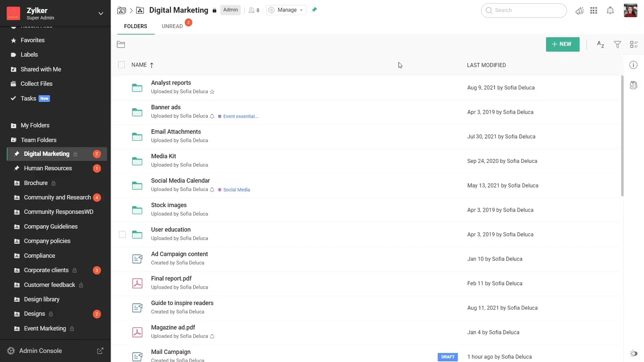Click the Social Media label tag
644x362 pixels.
click(236, 190)
